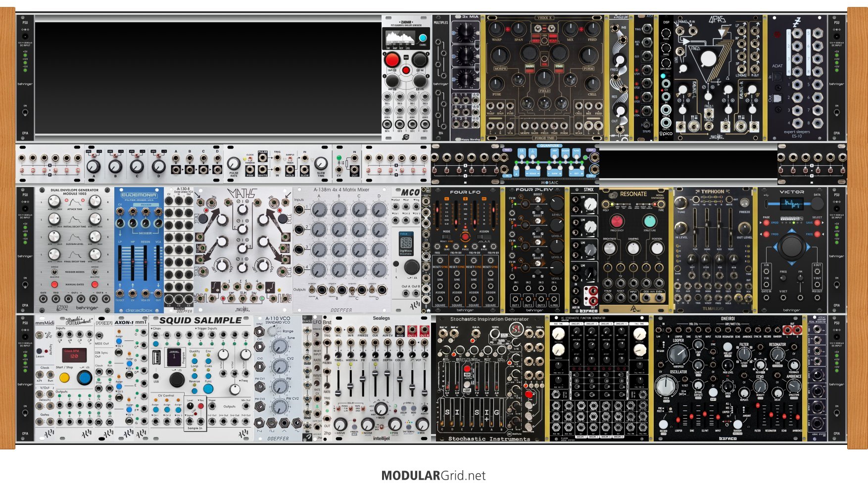The image size is (868, 486).
Task: Click the GATE jack on Dual Envelope Generator
Action: [44, 299]
